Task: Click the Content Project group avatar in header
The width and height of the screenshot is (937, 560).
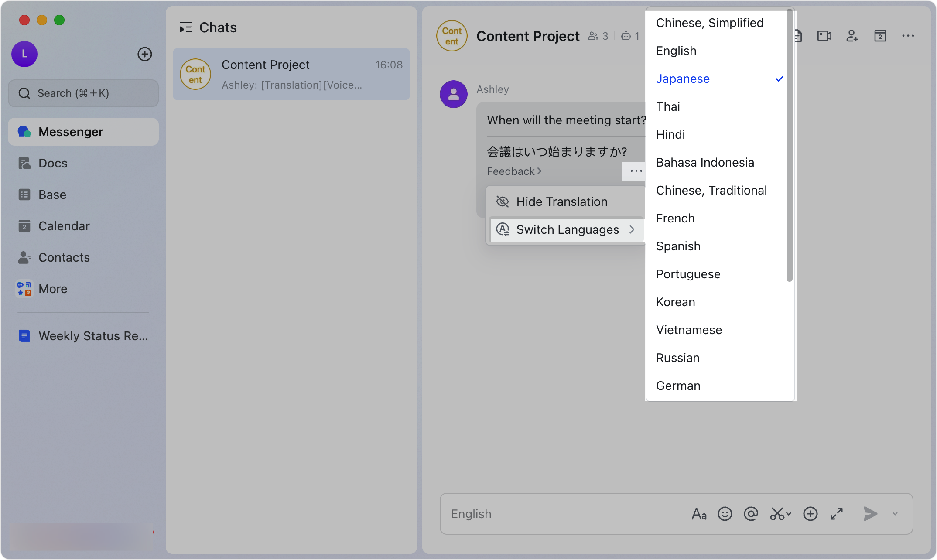Action: pyautogui.click(x=452, y=36)
